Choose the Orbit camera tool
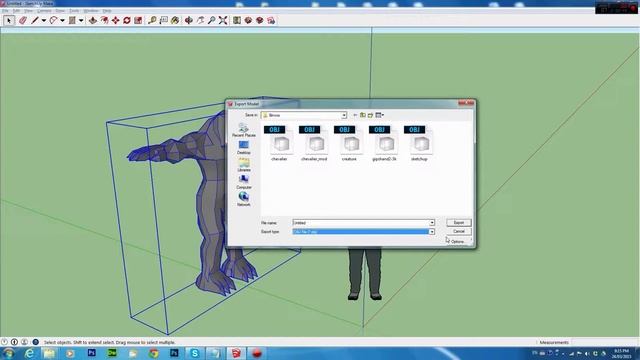The height and width of the screenshot is (360, 640). 189,20
